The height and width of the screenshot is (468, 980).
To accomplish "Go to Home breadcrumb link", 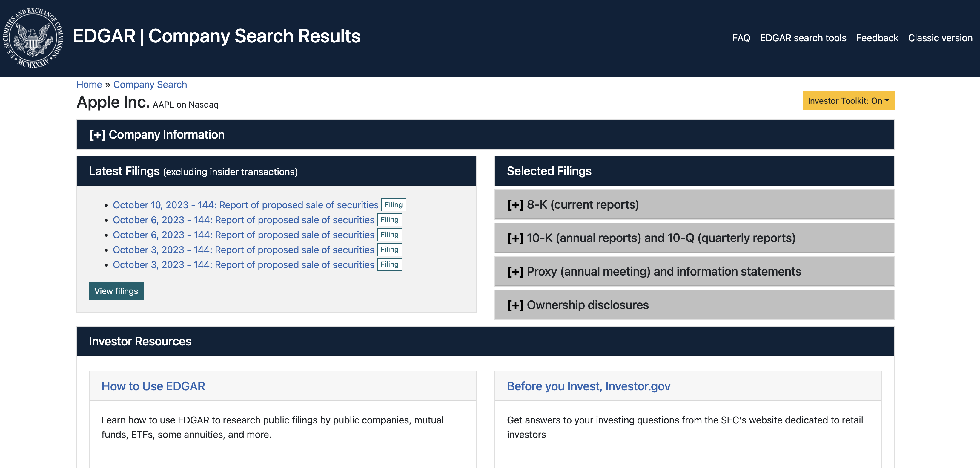I will click(x=89, y=85).
